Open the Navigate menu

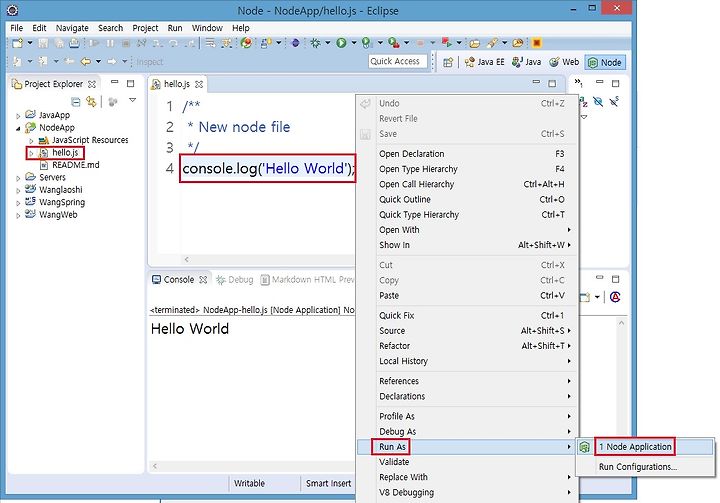pyautogui.click(x=72, y=28)
